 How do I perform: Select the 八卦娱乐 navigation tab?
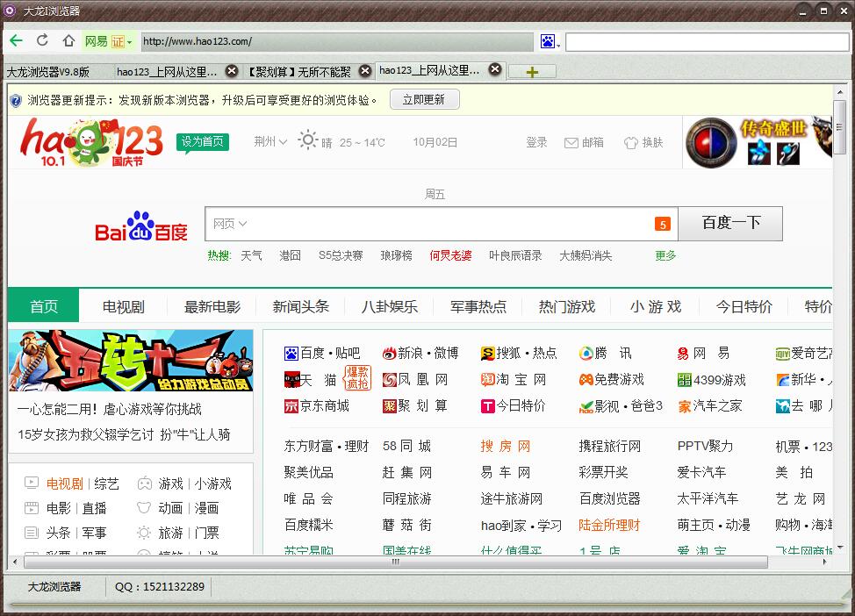coord(390,306)
